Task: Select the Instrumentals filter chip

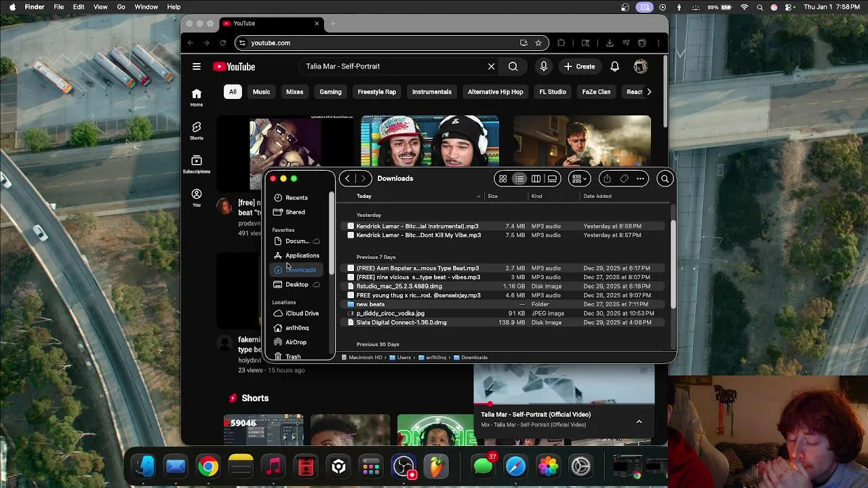Action: 432,91
